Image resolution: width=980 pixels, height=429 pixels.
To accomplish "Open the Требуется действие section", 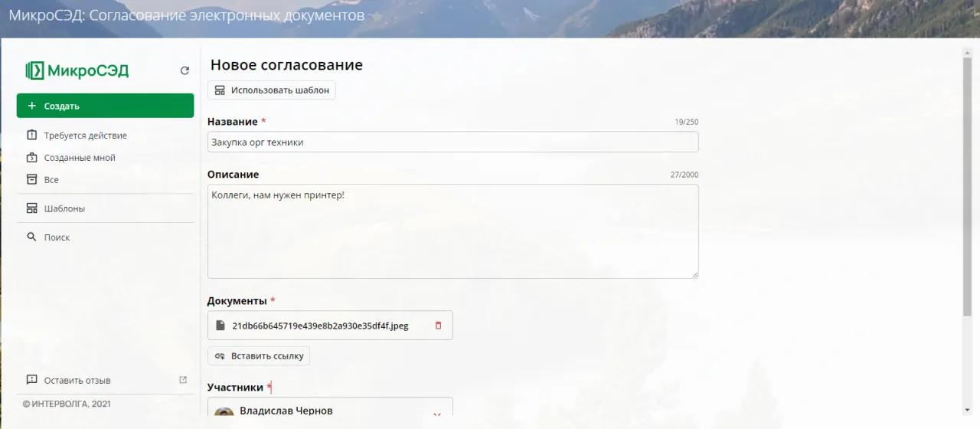I will tap(85, 136).
